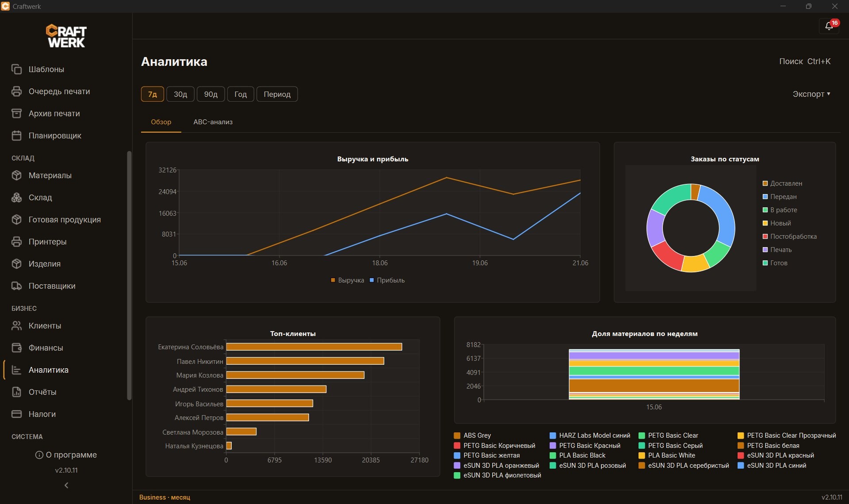849x504 pixels.
Task: Select the 30д period button
Action: 180,94
